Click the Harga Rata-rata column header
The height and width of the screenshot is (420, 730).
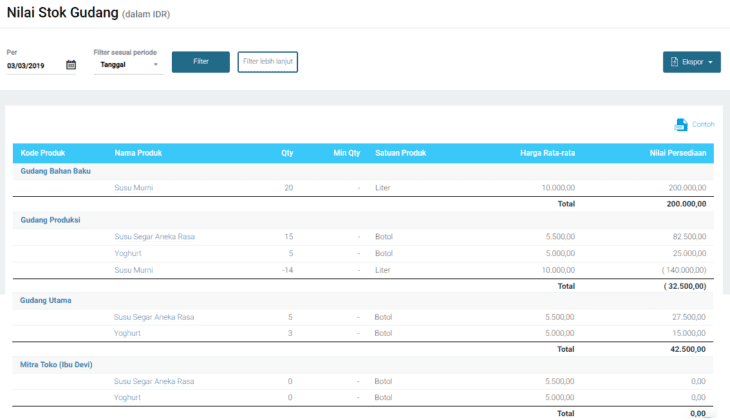[547, 153]
